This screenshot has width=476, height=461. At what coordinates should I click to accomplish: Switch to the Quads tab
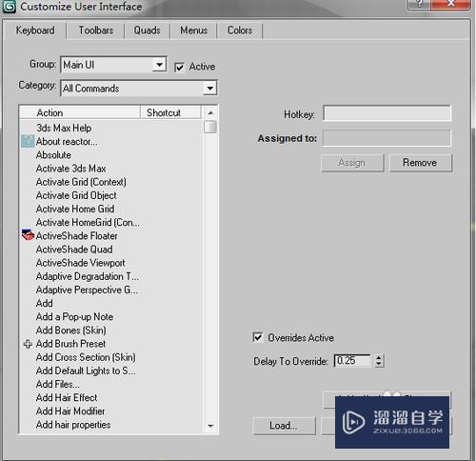pos(147,30)
